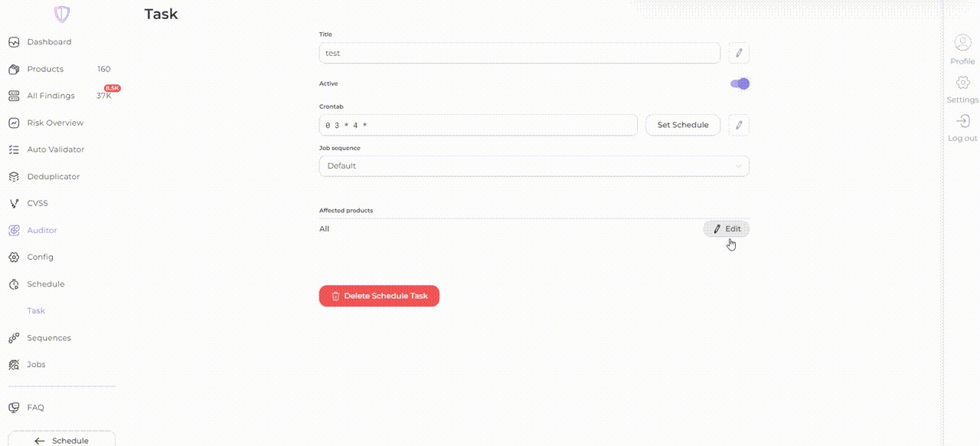This screenshot has height=446, width=980.
Task: Open the Profile user icon
Action: (962, 43)
